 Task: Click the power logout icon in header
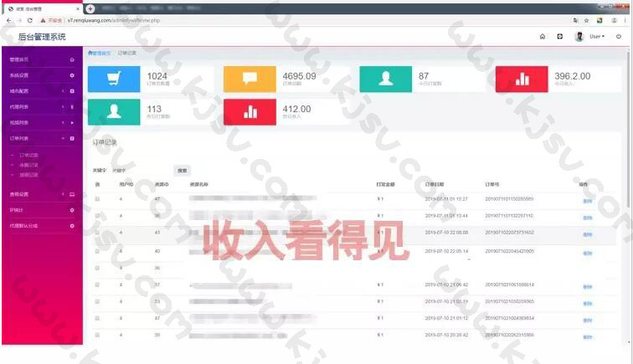click(x=619, y=36)
